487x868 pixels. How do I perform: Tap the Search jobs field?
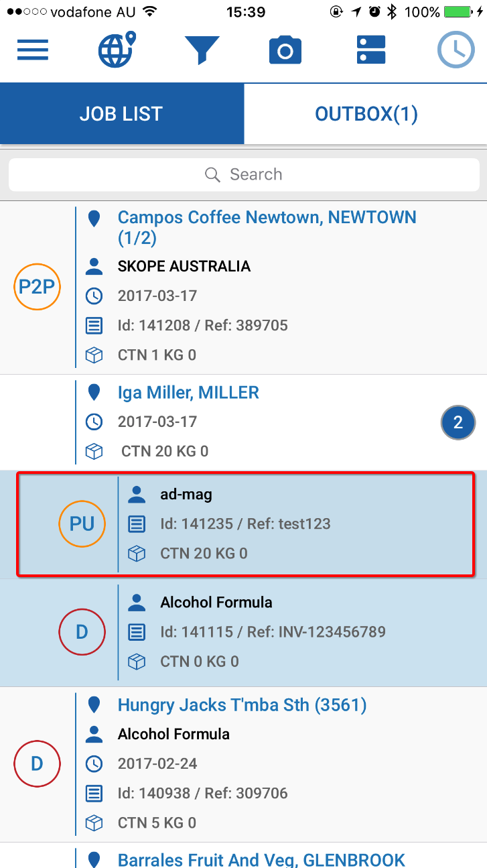[x=244, y=175]
